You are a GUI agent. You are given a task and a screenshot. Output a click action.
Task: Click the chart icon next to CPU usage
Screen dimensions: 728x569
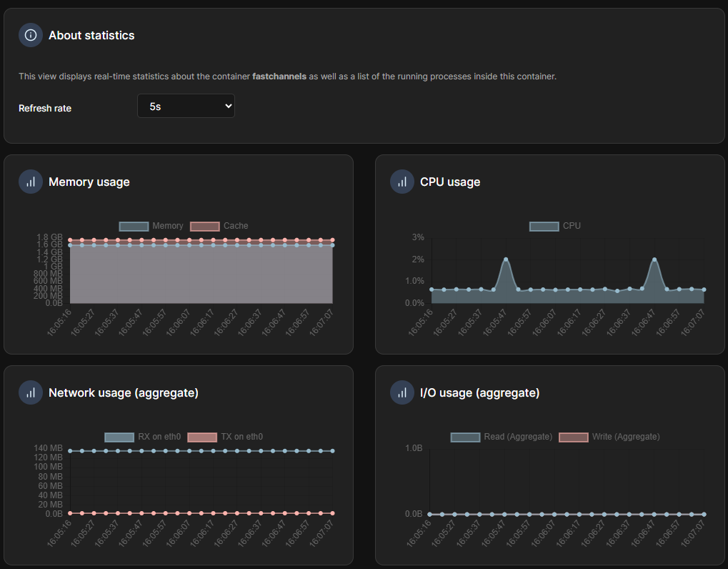point(402,182)
